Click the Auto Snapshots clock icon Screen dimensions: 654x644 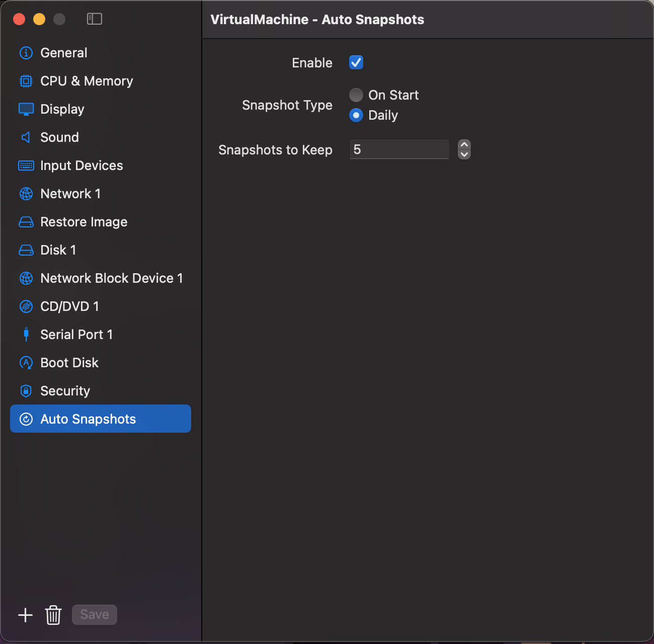pos(26,419)
